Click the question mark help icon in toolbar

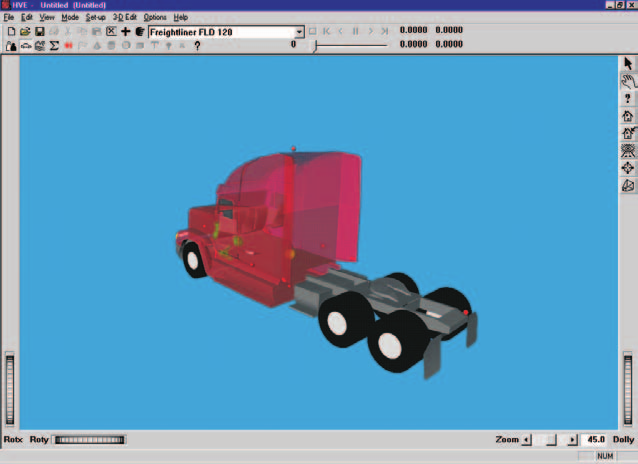click(x=197, y=46)
